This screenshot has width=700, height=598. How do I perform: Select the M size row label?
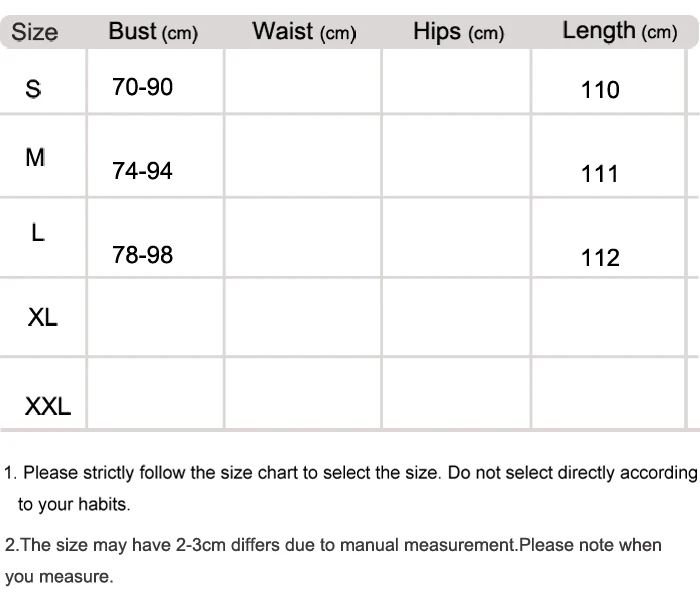[35, 158]
